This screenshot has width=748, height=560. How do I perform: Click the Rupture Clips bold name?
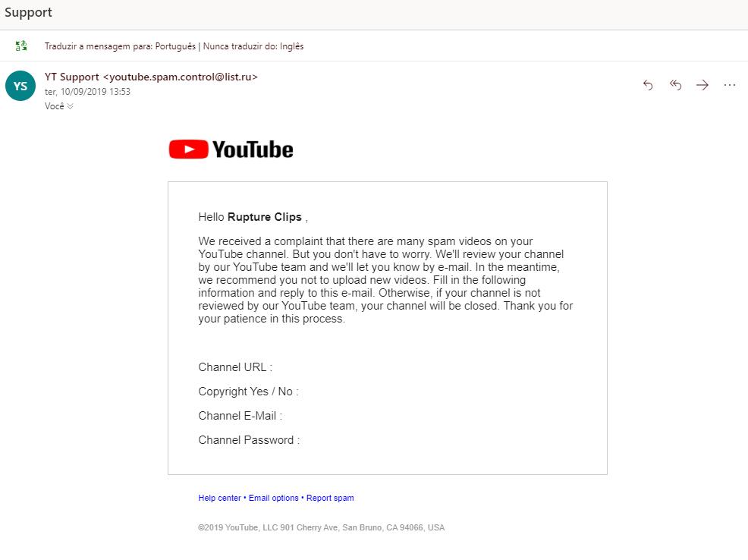[264, 217]
